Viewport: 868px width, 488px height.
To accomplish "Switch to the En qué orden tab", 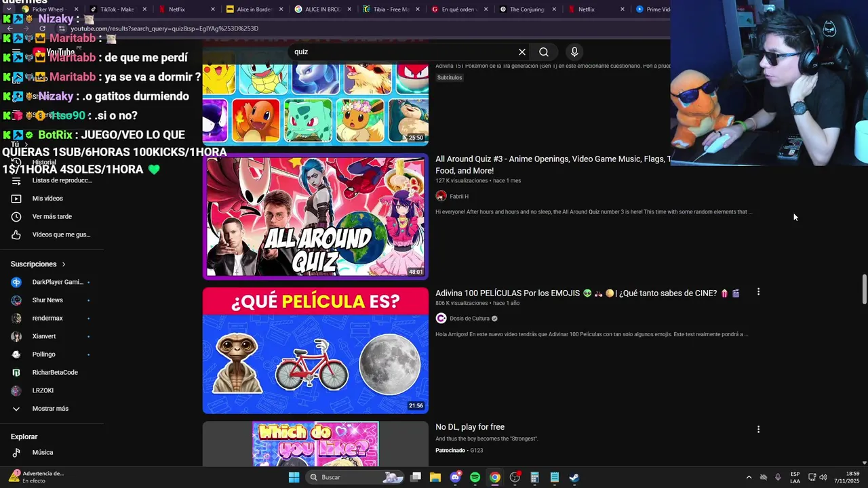I will point(459,9).
